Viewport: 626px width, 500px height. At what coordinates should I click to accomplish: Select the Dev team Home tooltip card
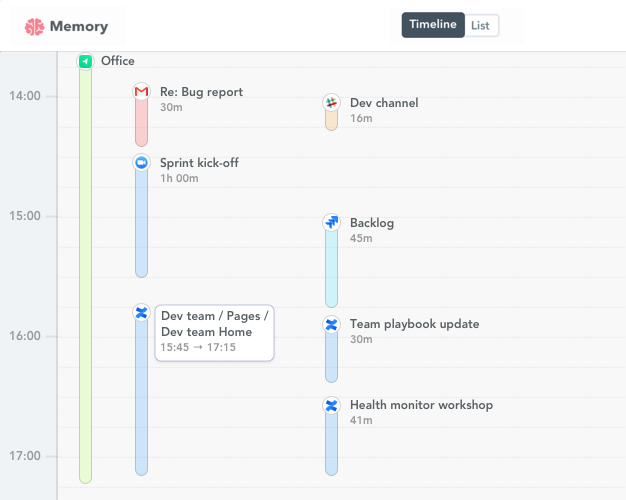[214, 332]
